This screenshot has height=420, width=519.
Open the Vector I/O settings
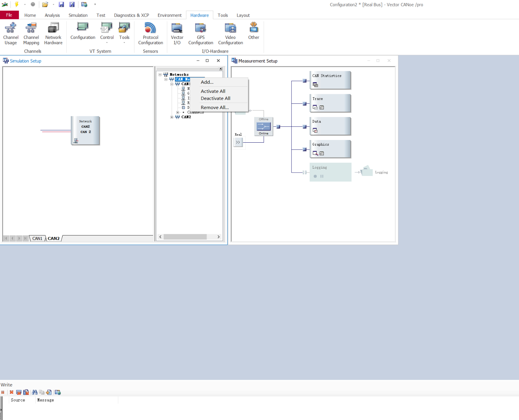point(177,34)
